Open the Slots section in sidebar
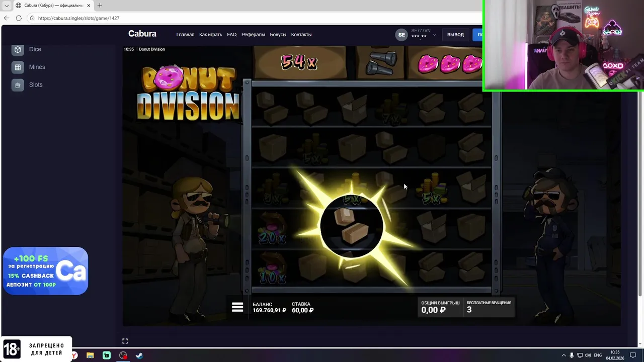The image size is (644, 362). click(x=28, y=84)
